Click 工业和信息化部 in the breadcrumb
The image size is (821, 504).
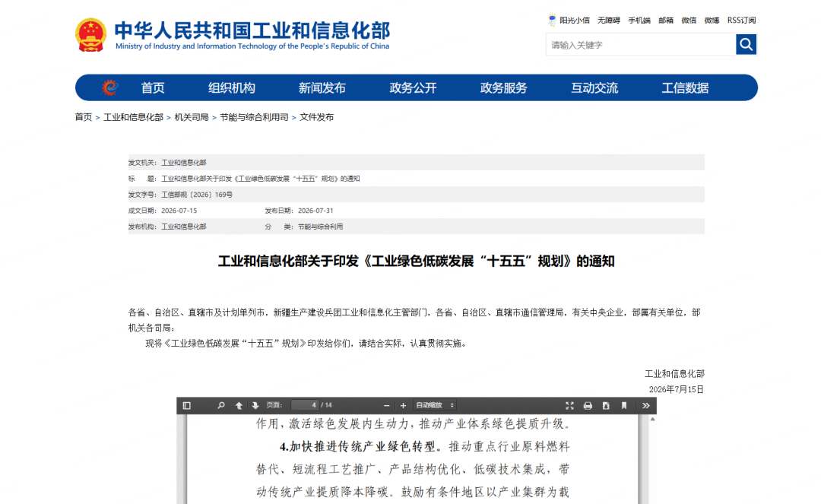click(x=133, y=117)
